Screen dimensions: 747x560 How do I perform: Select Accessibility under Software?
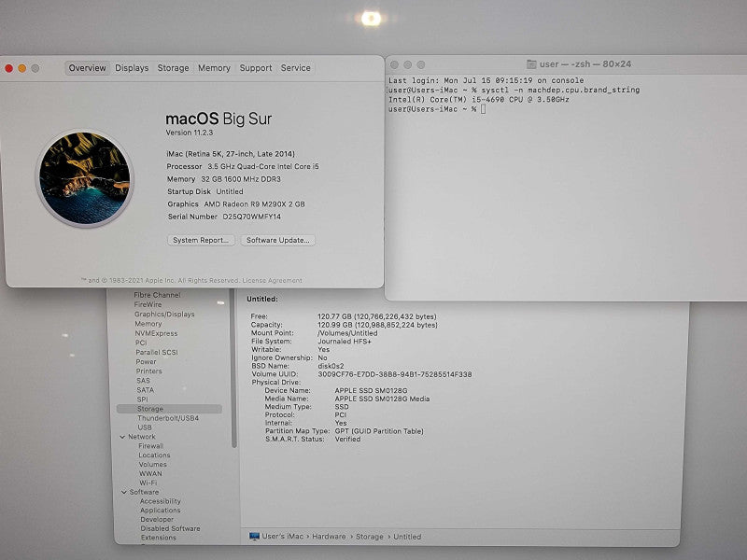tap(160, 501)
